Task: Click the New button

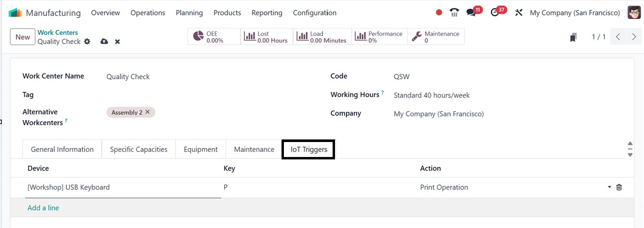Action: point(23,37)
